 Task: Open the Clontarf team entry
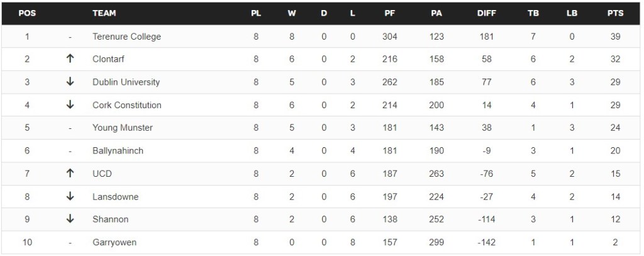coord(110,59)
